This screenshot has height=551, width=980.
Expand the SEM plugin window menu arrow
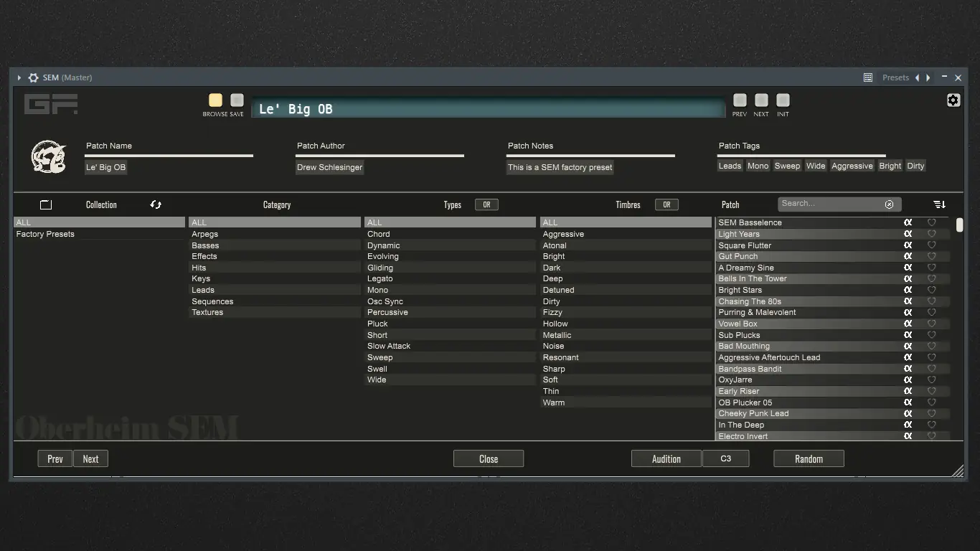point(19,77)
